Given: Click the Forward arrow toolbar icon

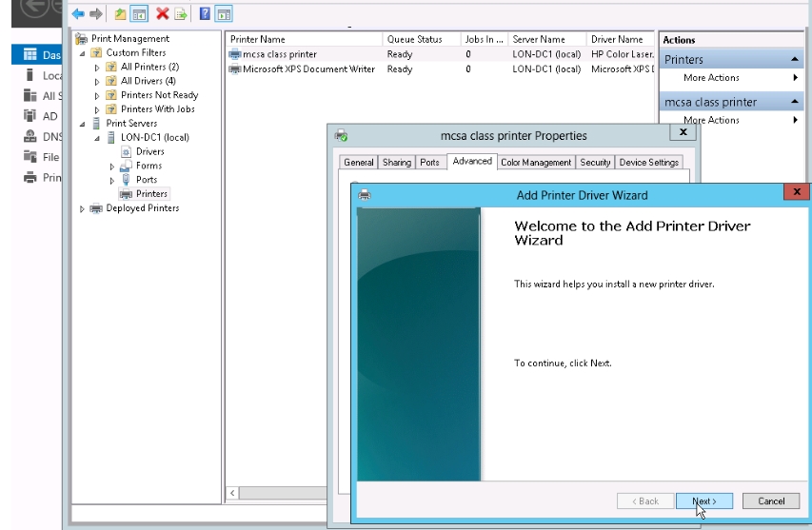Looking at the screenshot, I should point(96,14).
